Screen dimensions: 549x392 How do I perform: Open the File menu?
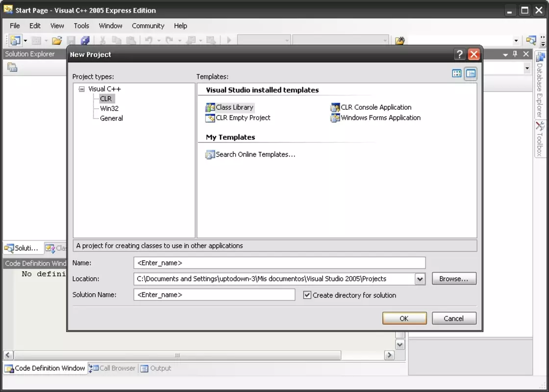15,25
